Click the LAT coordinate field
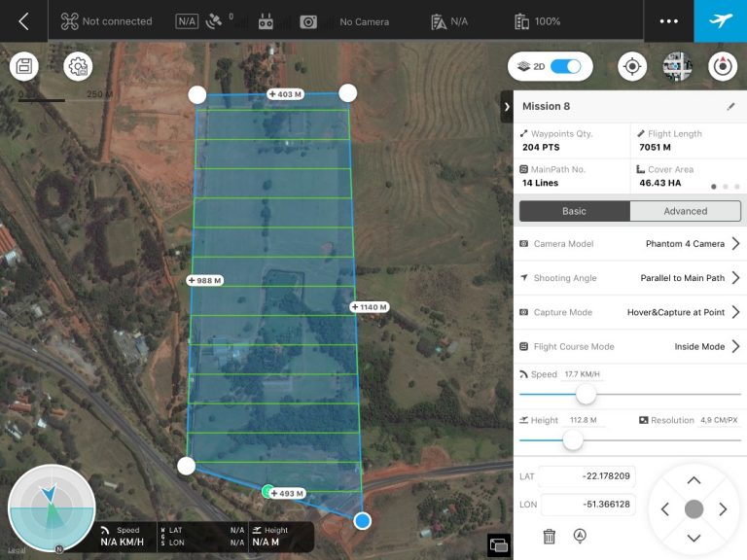This screenshot has height=560, width=747. click(x=587, y=476)
